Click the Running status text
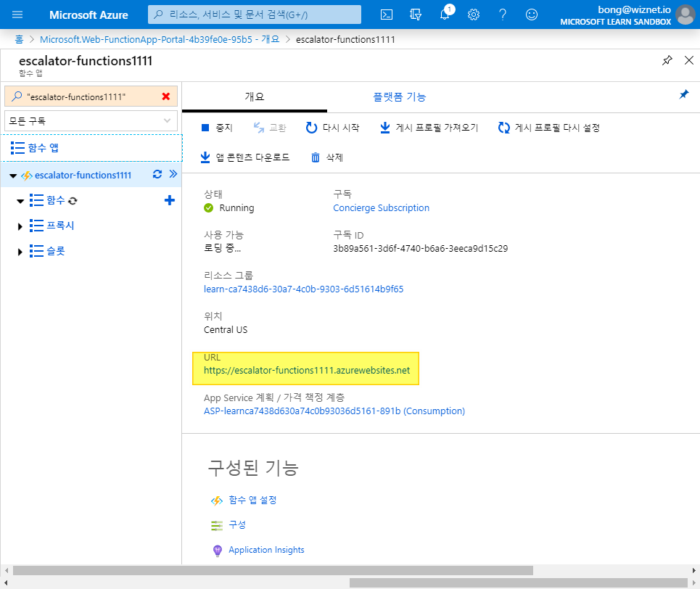The image size is (700, 589). pyautogui.click(x=236, y=207)
